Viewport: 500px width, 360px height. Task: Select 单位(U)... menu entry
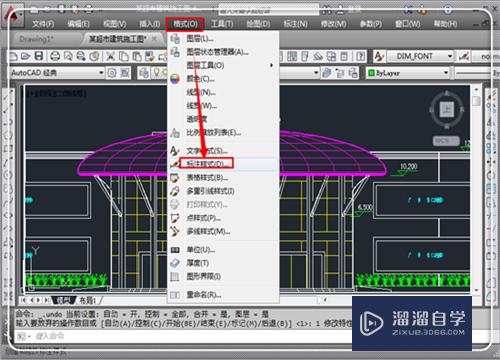point(223,249)
